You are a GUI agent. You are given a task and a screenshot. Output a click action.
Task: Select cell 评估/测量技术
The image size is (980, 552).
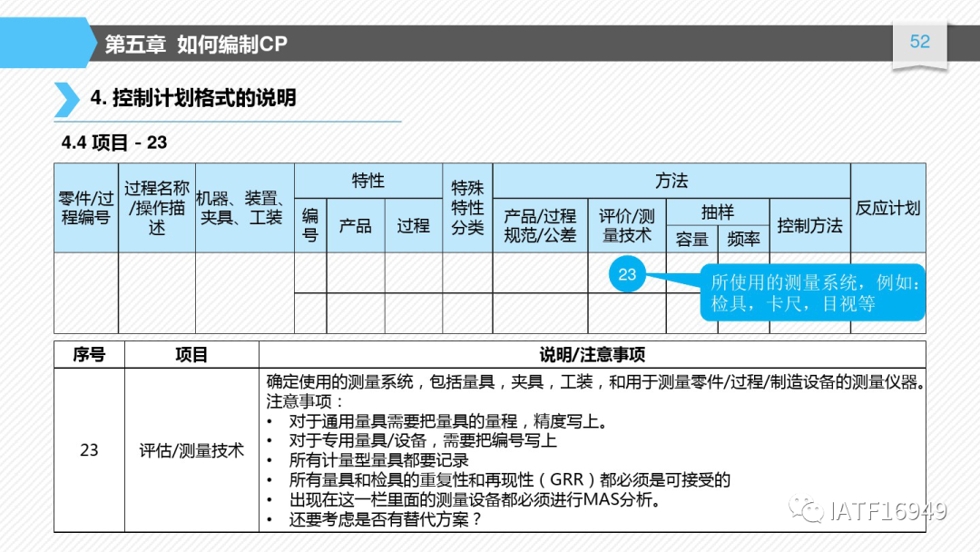click(x=191, y=450)
